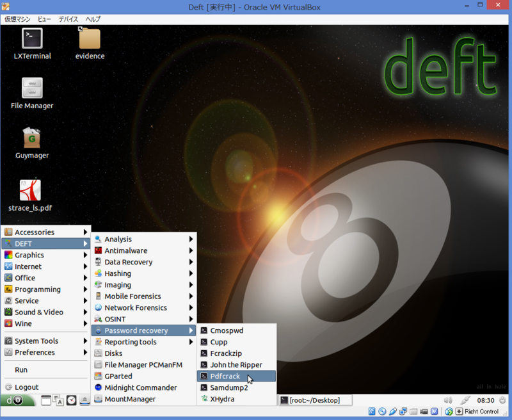Expand the Network Forensics submenu
Image resolution: width=512 pixels, height=420 pixels.
tap(143, 308)
